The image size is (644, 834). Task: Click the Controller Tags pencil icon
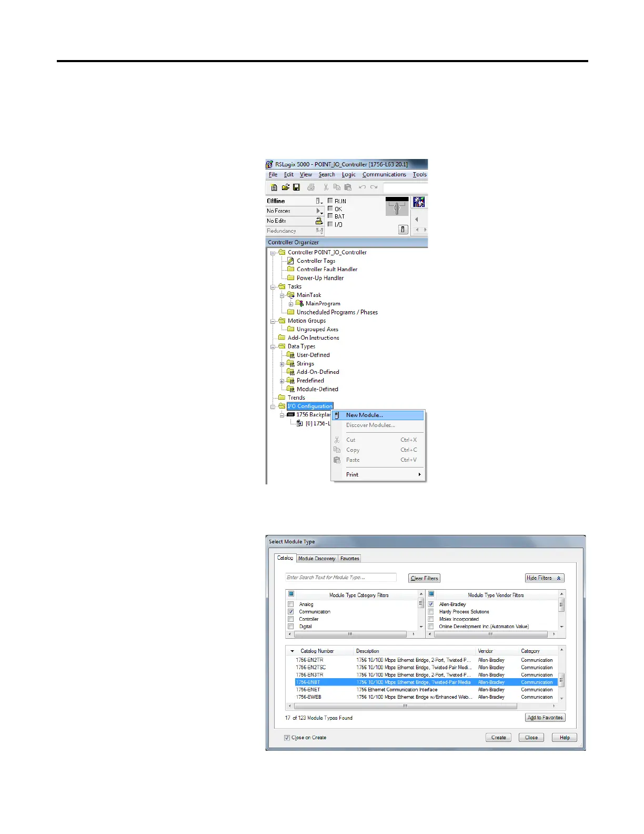[x=290, y=261]
